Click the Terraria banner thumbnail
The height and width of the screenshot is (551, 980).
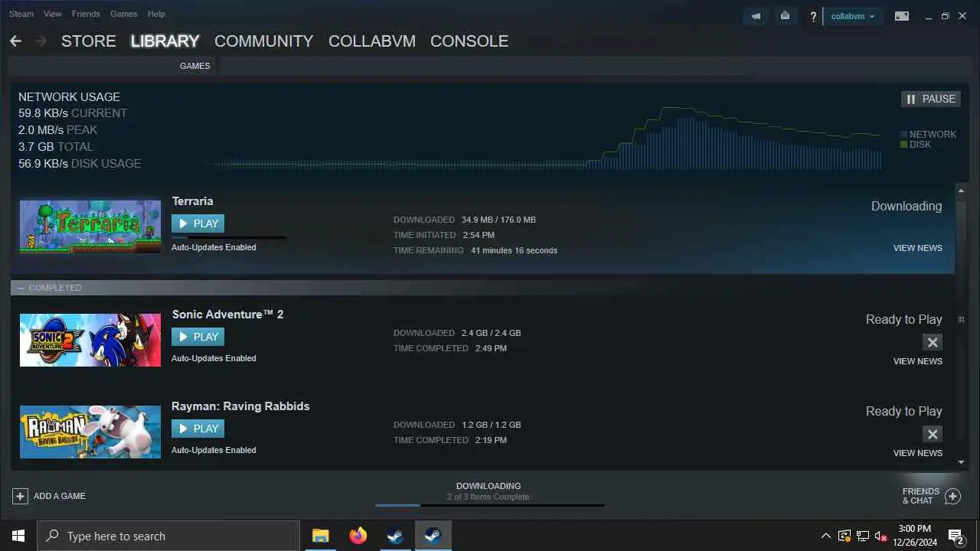(90, 227)
